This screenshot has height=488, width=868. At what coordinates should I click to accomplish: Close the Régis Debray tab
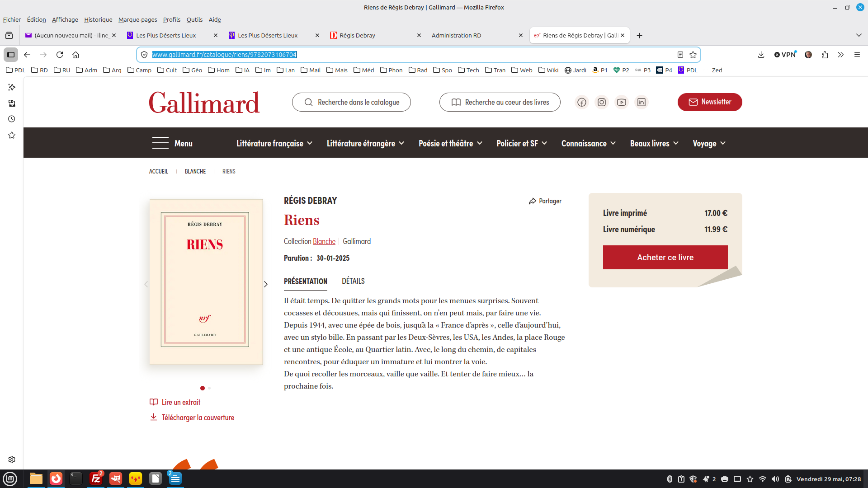tap(419, 35)
